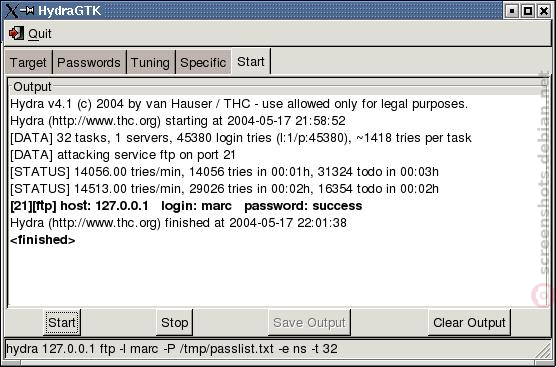Close the HydraGTK window
The image size is (556, 367).
point(544,11)
